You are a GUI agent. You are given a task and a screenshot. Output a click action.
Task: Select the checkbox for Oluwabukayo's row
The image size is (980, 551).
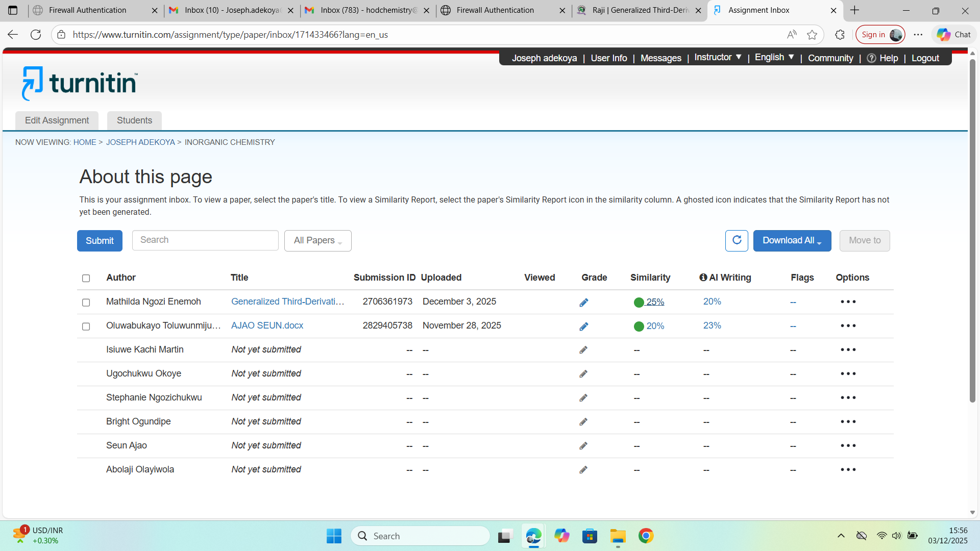pos(86,327)
